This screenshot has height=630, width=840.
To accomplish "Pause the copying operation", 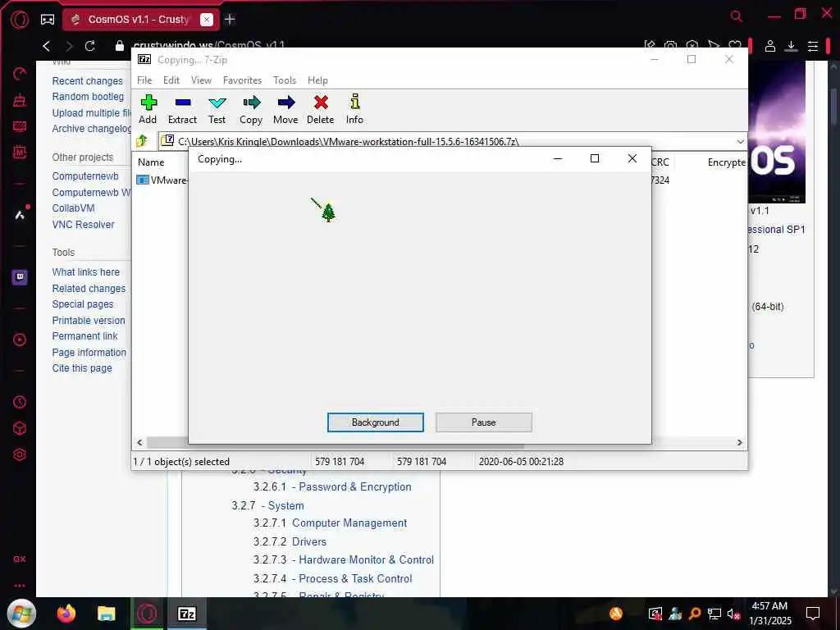I will point(484,422).
